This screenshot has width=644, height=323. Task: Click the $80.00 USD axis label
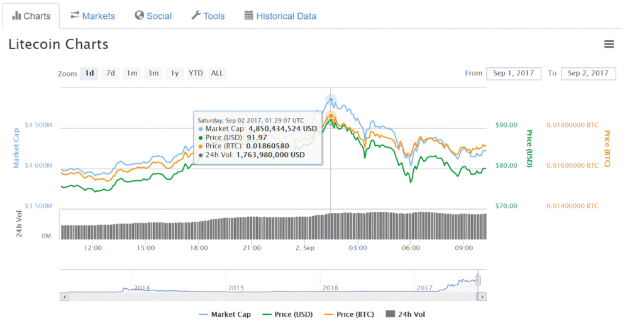506,165
